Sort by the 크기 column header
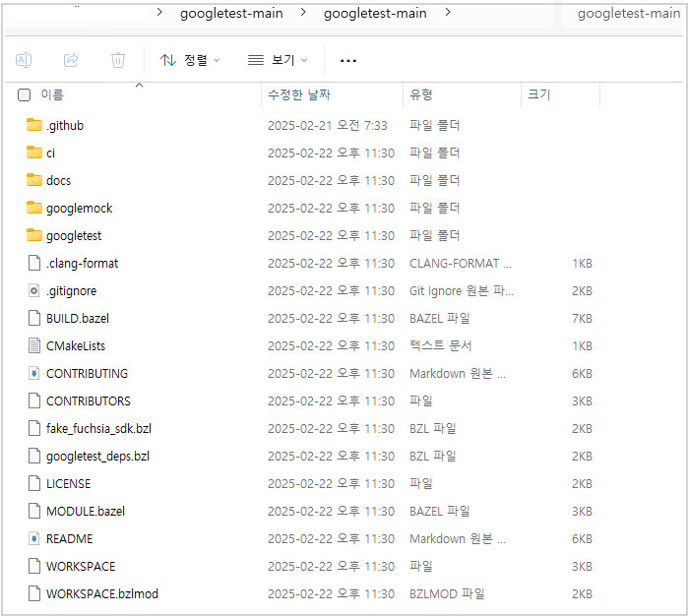The width and height of the screenshot is (688, 616). point(539,94)
